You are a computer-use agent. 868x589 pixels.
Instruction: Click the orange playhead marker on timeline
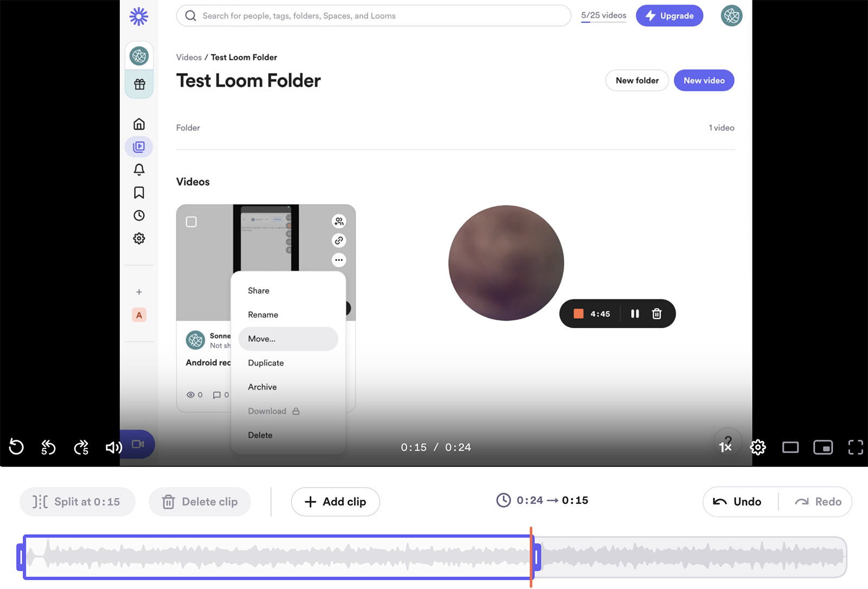(x=531, y=557)
